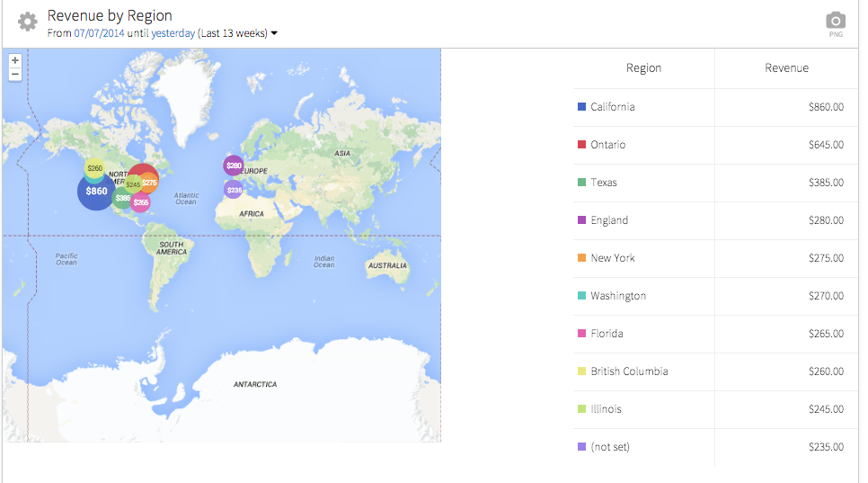Expand the date range dropdown arrow
Viewport: 868px width, 483px height.
[x=274, y=34]
